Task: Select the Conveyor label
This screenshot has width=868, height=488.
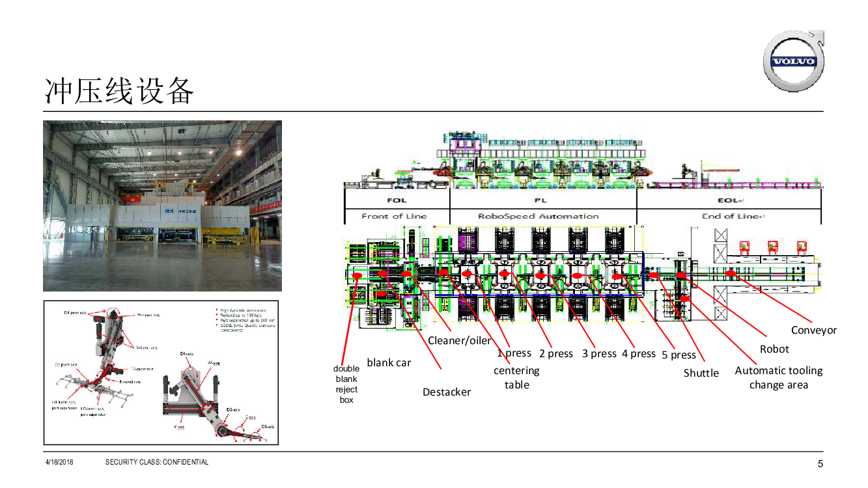Action: [x=814, y=331]
